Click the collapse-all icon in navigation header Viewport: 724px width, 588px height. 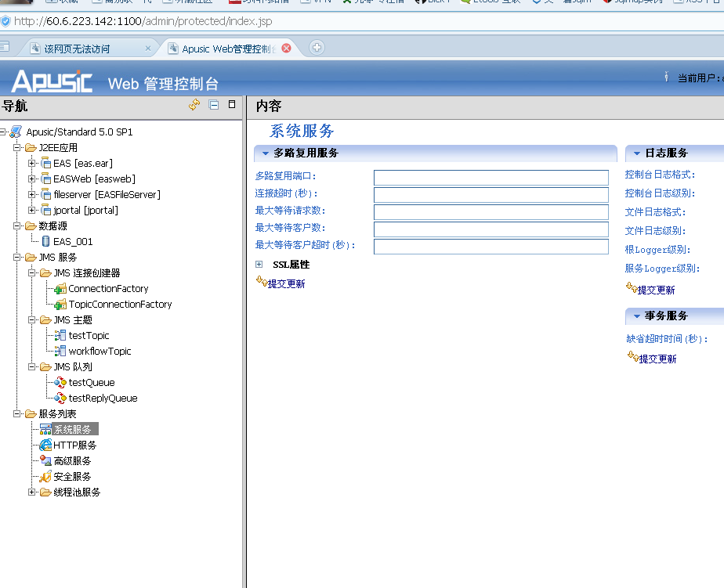point(214,105)
